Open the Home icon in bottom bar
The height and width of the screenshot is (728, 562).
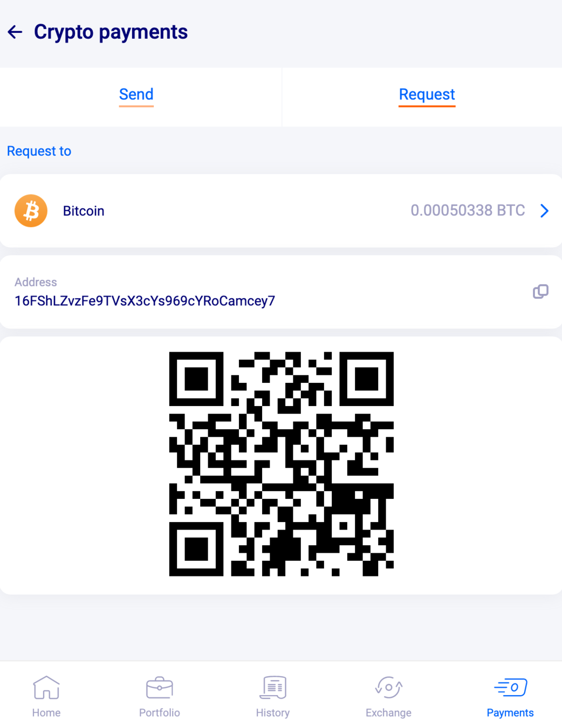(46, 688)
